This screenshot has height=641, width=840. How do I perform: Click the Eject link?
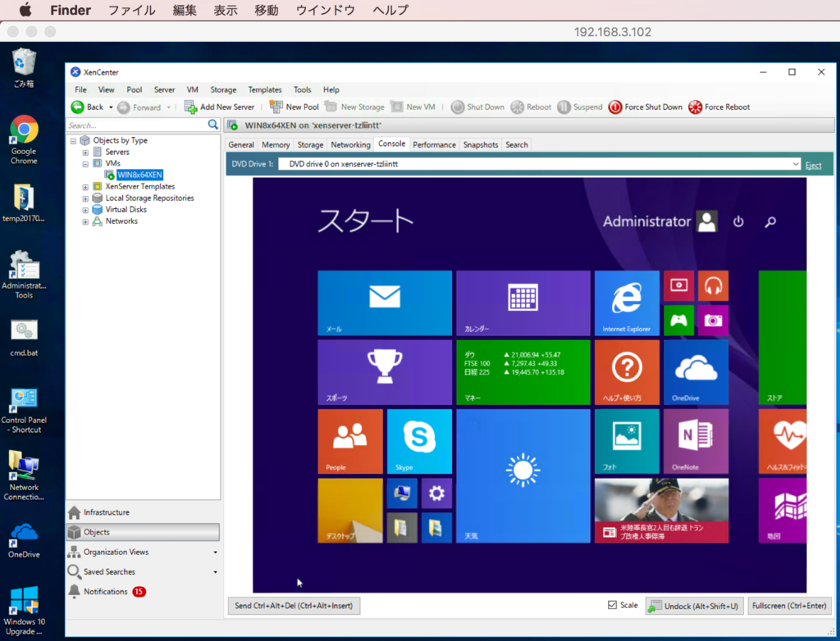[x=813, y=165]
